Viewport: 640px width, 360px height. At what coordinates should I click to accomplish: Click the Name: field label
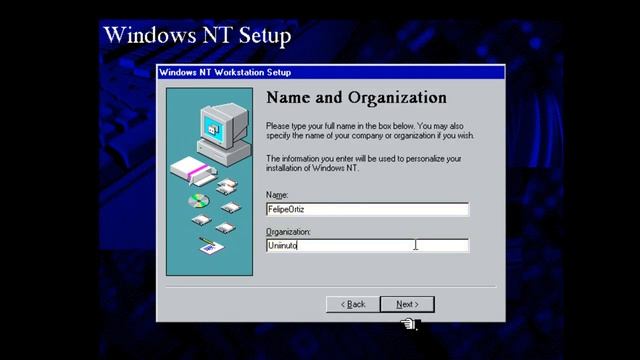(x=277, y=195)
